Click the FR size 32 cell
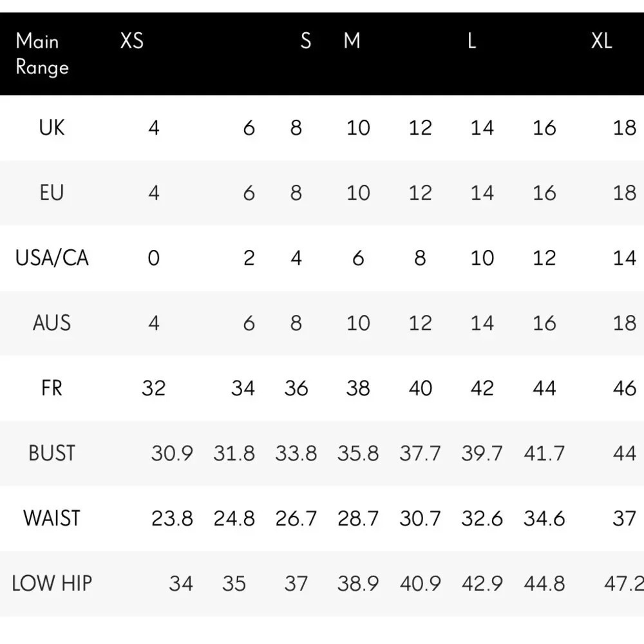Screen dimensions: 644x644 point(153,388)
